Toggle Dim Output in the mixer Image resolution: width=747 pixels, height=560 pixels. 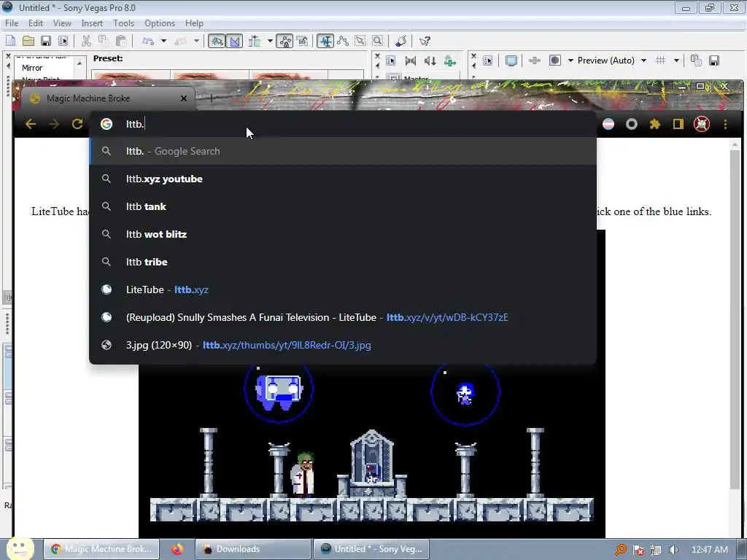coord(430,61)
